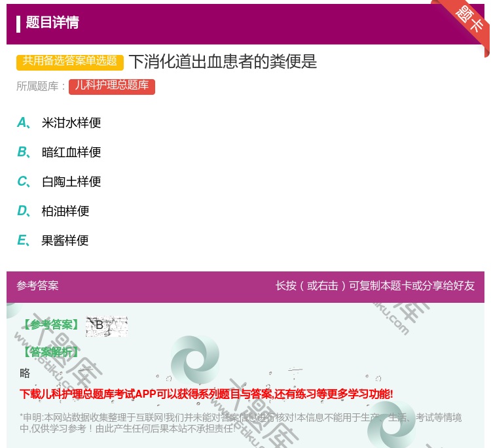Click the 【答案解析】 label
This screenshot has height=448, width=491.
(52, 353)
